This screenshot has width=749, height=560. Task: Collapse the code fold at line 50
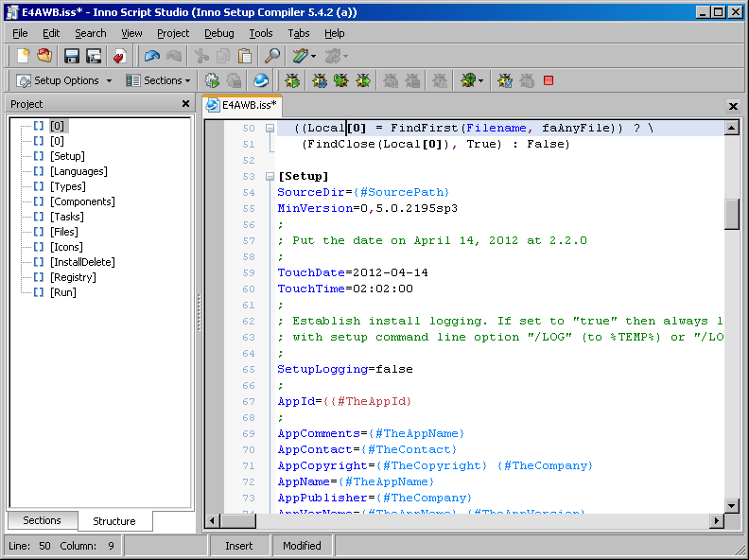click(x=270, y=128)
